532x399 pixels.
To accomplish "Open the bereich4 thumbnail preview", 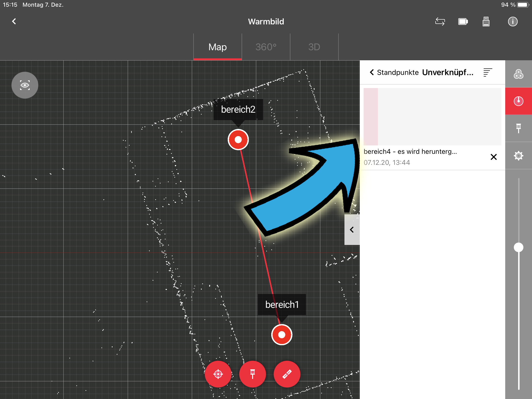I will pos(432,117).
